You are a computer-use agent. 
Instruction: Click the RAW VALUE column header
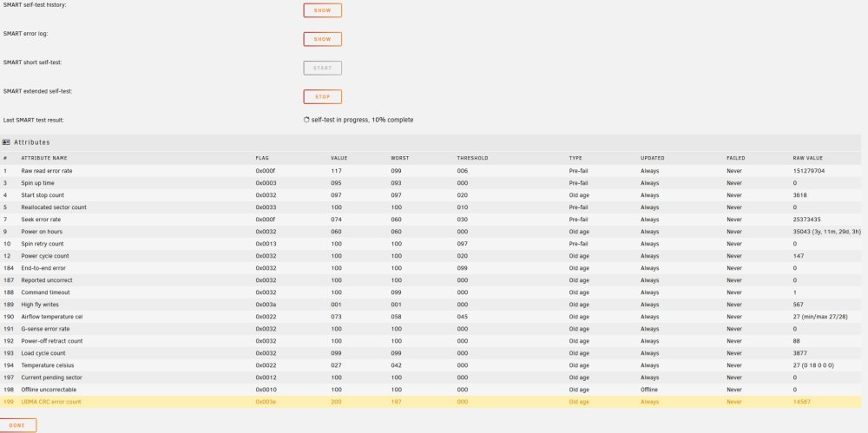tap(807, 158)
